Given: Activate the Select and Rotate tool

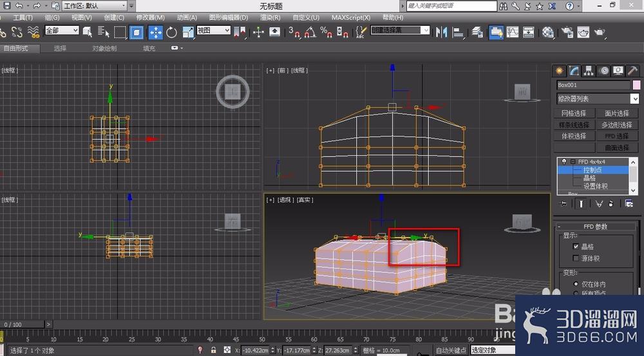Looking at the screenshot, I should [x=172, y=32].
